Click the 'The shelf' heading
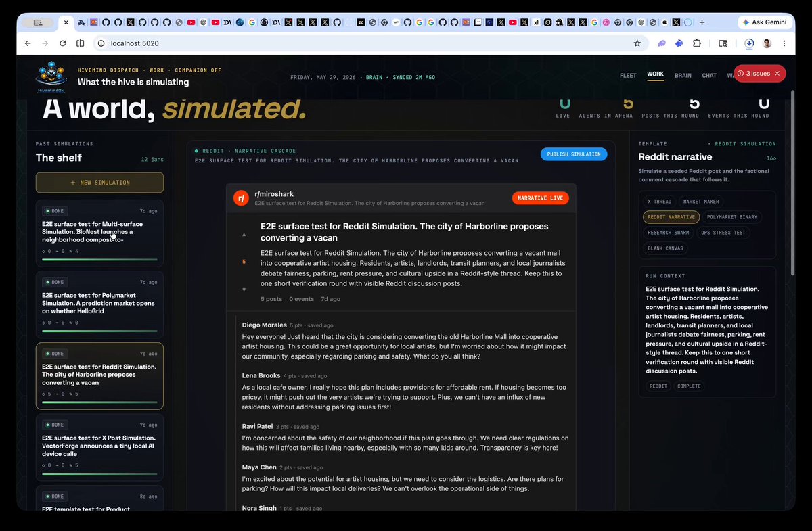Viewport: 812px width, 531px height. (x=59, y=158)
